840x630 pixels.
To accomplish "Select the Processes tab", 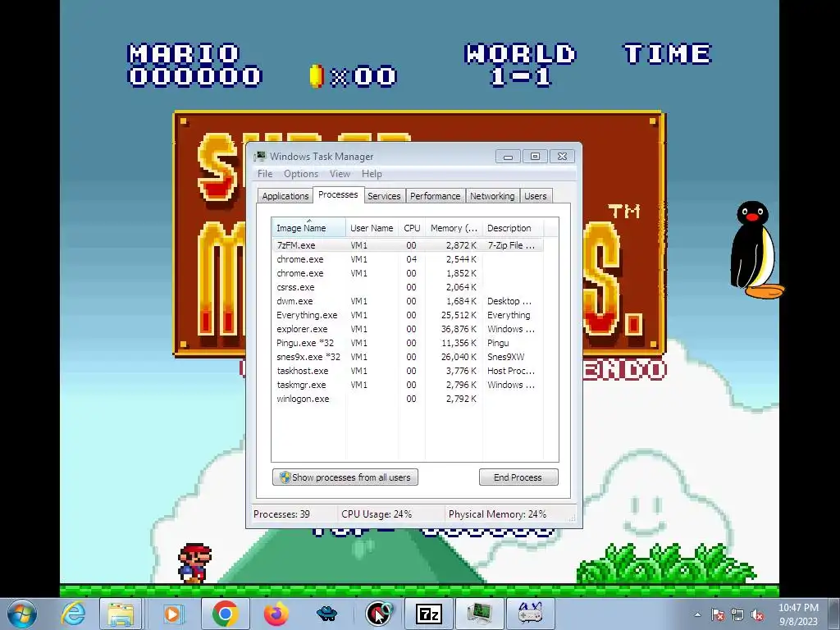I will coord(338,194).
